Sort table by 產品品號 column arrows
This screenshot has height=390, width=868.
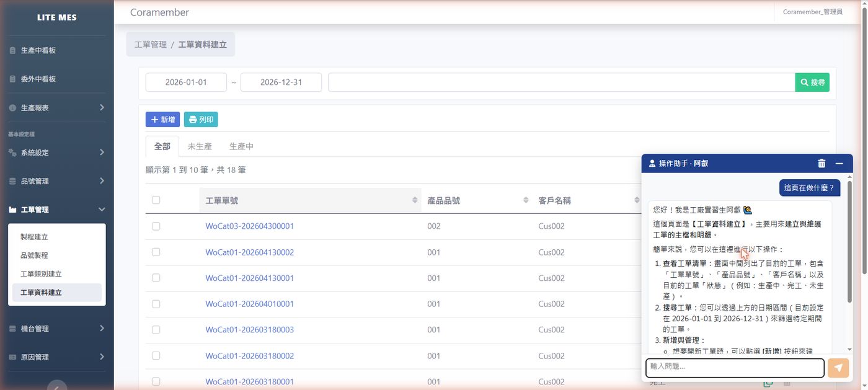(526, 200)
